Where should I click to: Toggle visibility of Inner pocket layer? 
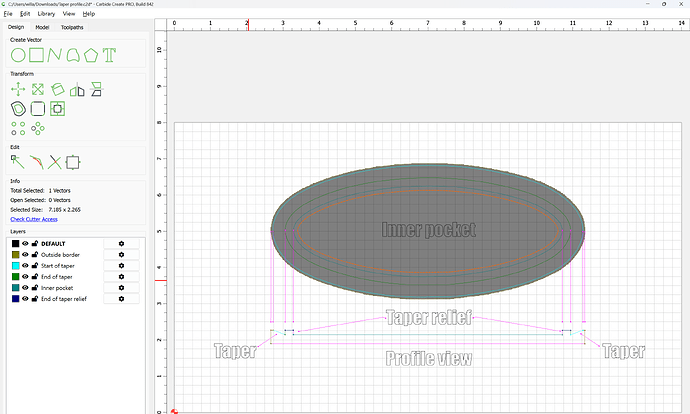pyautogui.click(x=26, y=287)
